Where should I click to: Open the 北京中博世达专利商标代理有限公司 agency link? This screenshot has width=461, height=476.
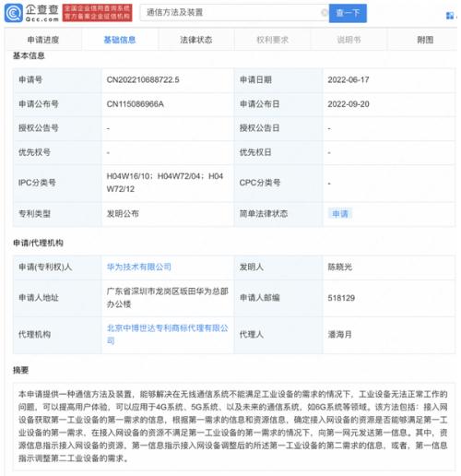tap(168, 334)
